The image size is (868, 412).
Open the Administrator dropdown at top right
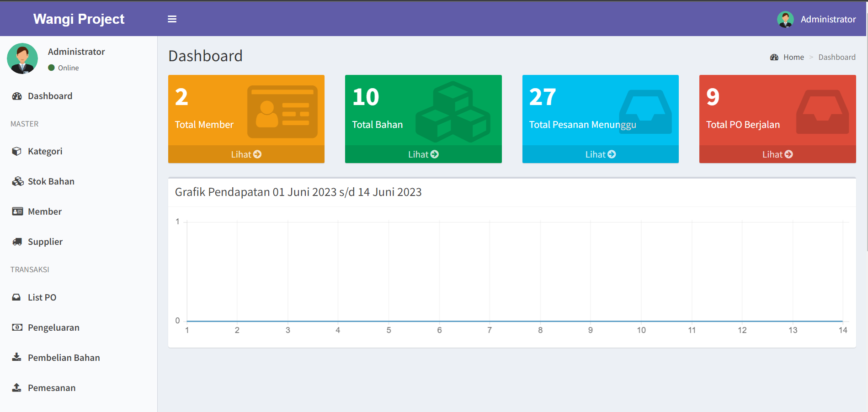[x=828, y=19]
